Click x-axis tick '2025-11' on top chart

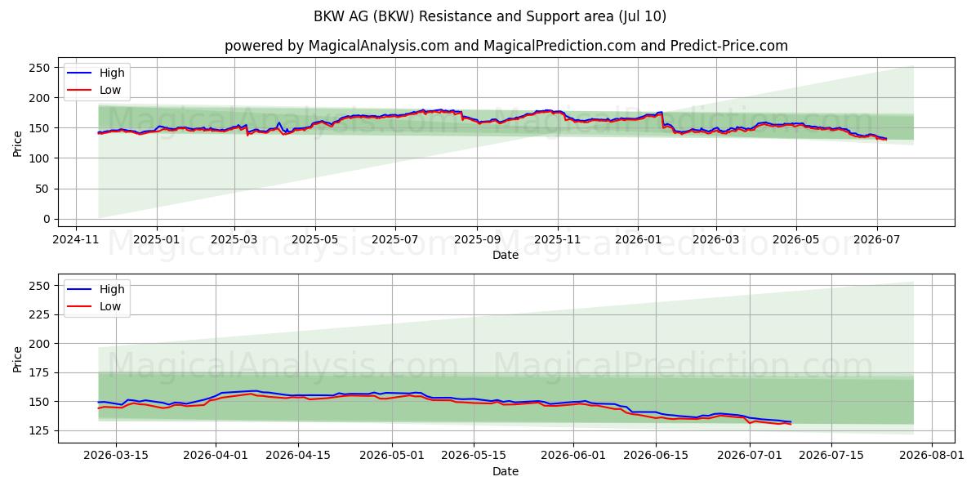point(557,239)
